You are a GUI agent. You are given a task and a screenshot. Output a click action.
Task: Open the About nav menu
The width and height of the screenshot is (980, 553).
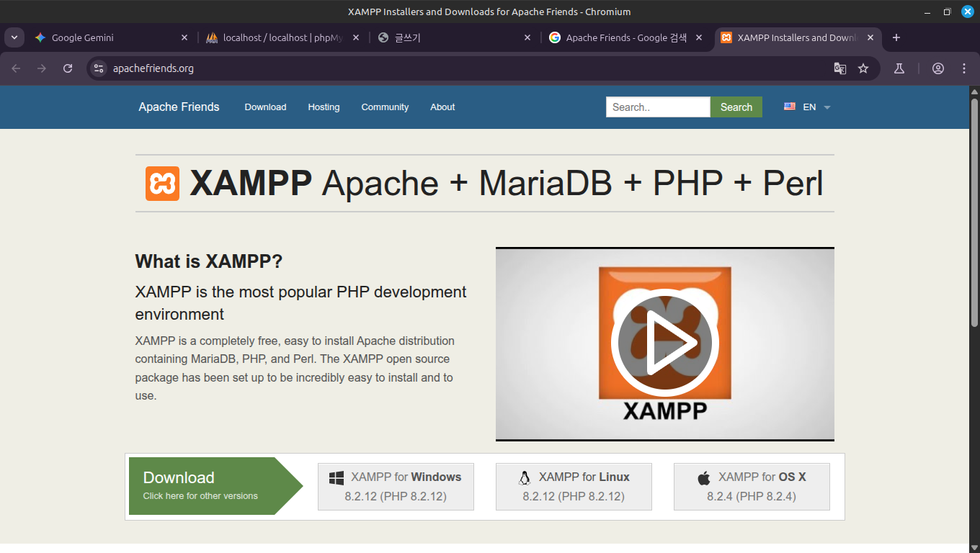coord(442,107)
